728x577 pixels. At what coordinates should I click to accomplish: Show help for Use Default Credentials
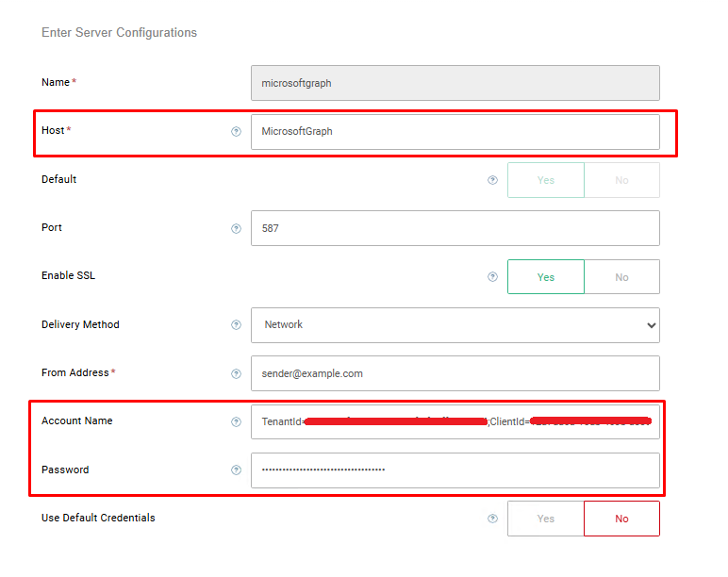tap(492, 519)
